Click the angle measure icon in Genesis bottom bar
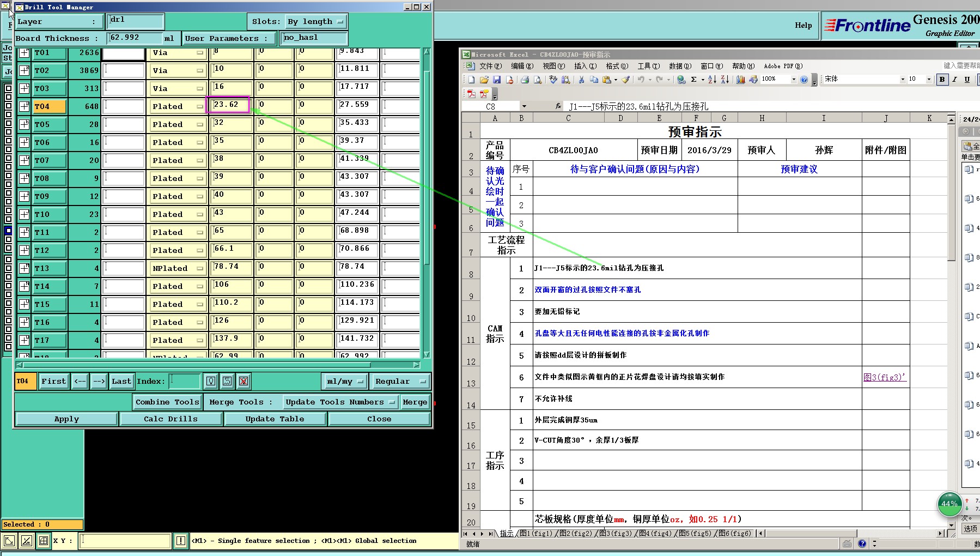This screenshot has height=556, width=980. 26,541
